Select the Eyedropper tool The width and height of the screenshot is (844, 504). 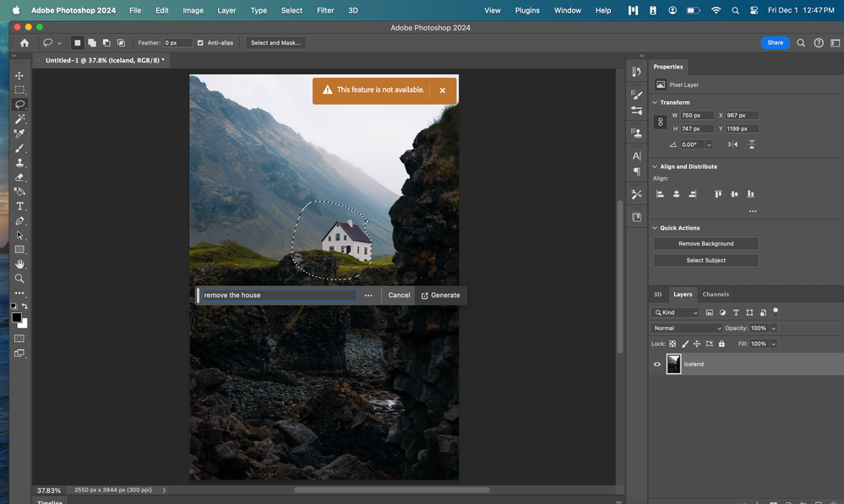click(x=19, y=133)
